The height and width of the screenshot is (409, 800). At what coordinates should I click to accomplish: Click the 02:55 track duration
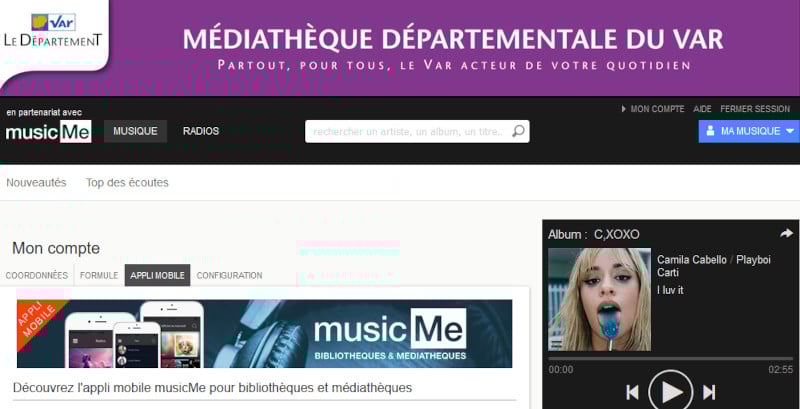click(781, 370)
